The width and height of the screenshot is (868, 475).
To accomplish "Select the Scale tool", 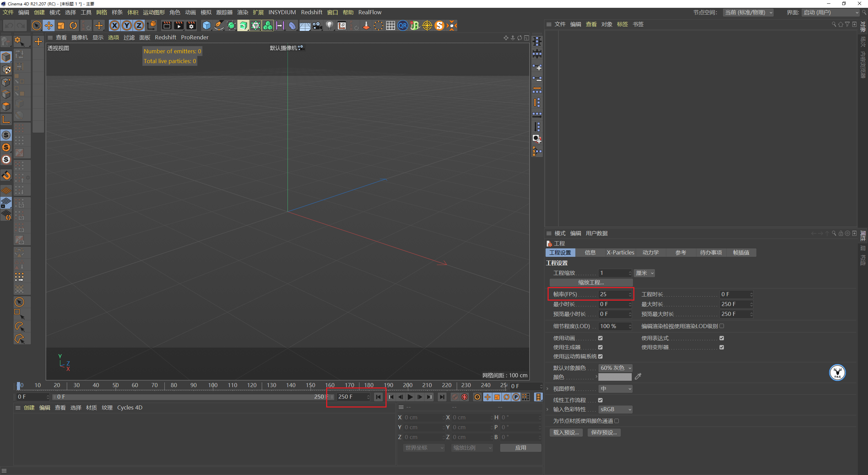I will tap(61, 25).
